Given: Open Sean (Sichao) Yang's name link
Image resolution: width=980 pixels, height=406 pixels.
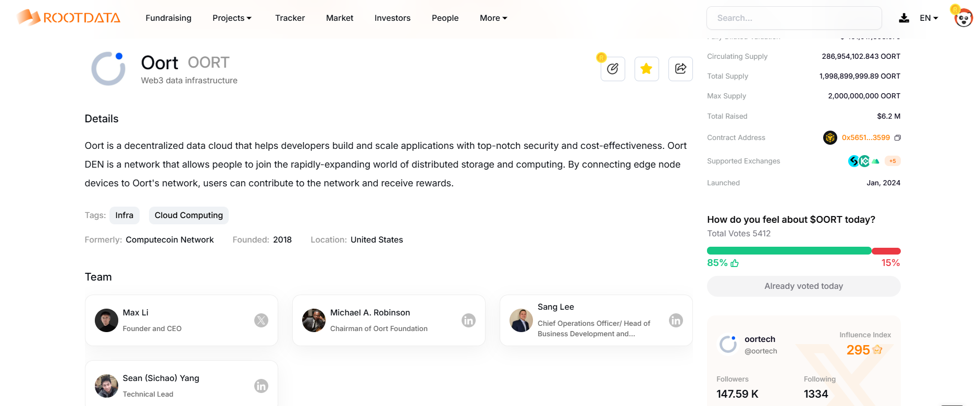Looking at the screenshot, I should pos(161,378).
